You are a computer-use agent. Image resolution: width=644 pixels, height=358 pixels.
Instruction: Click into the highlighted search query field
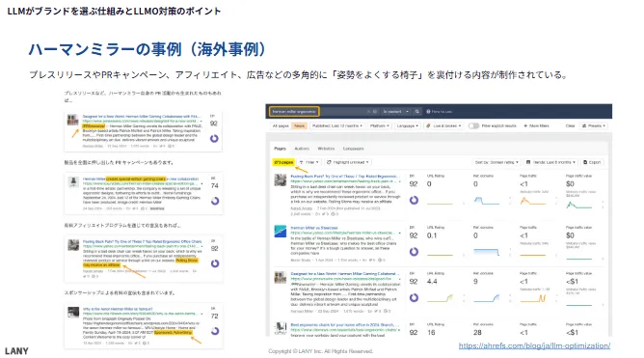tap(294, 111)
